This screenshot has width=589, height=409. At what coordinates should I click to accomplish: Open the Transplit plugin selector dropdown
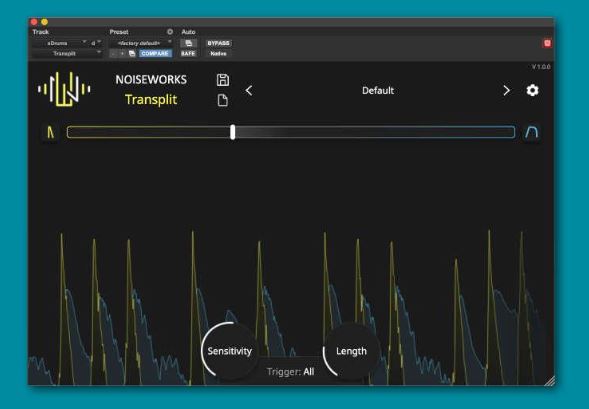(67, 53)
